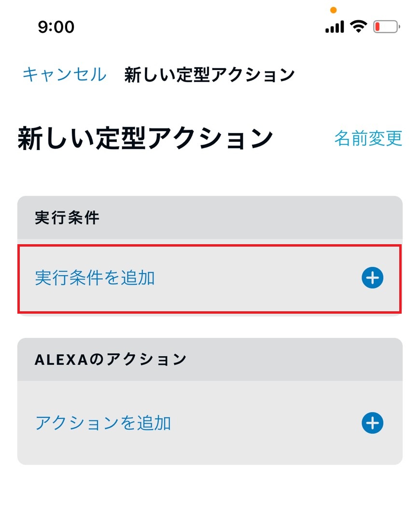Open the アクションを追加 action row

point(210,423)
